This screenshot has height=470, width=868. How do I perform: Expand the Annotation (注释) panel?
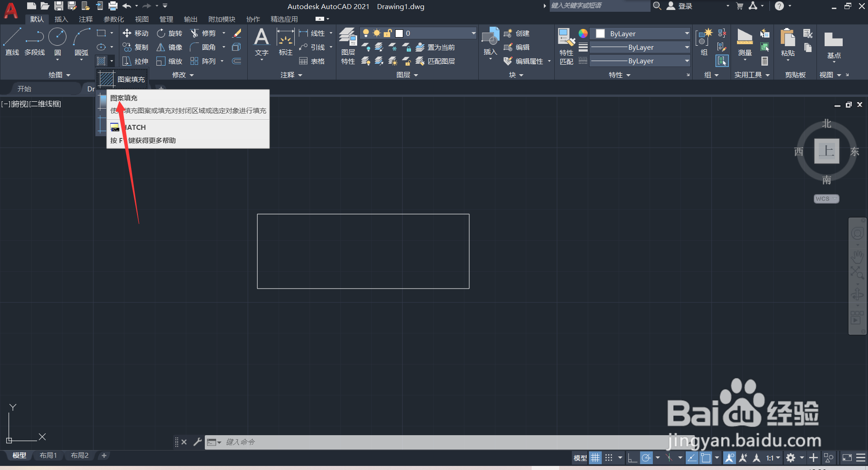pos(291,75)
